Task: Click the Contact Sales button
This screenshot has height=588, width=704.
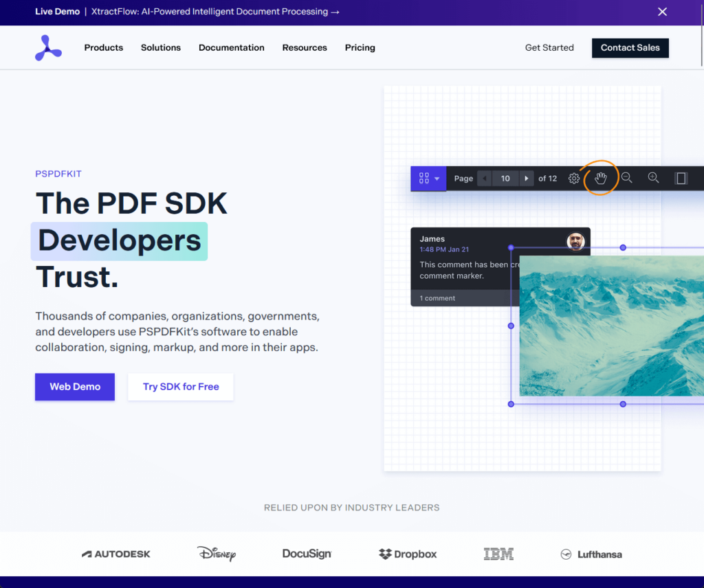Action: 630,48
